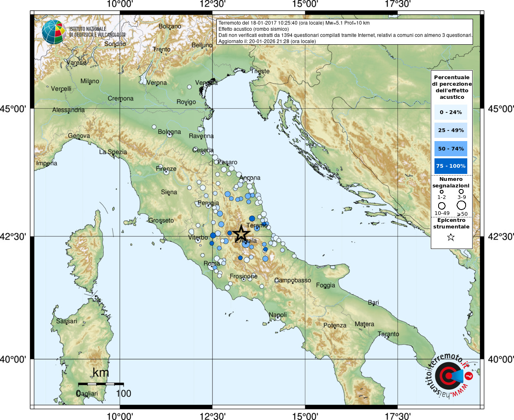Click the epicenter star on the map

coord(241,234)
